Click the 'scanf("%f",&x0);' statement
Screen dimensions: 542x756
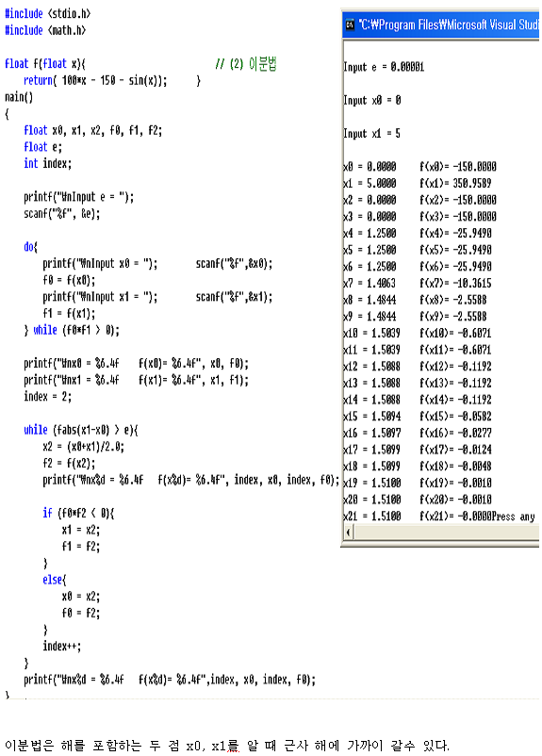(x=234, y=264)
